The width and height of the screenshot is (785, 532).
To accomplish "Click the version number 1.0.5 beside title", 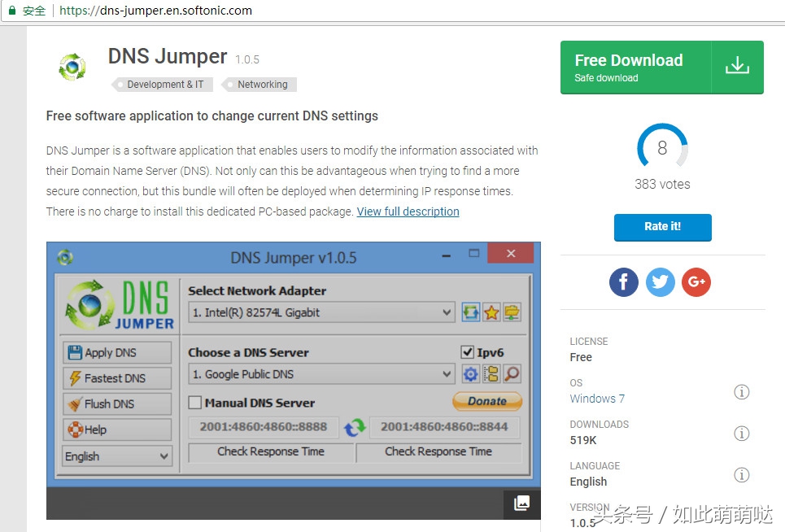I will [x=247, y=59].
